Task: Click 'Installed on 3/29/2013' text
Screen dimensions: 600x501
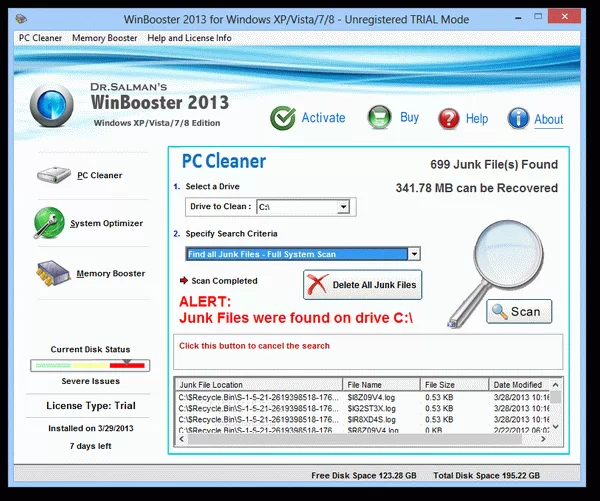Action: pos(91,428)
